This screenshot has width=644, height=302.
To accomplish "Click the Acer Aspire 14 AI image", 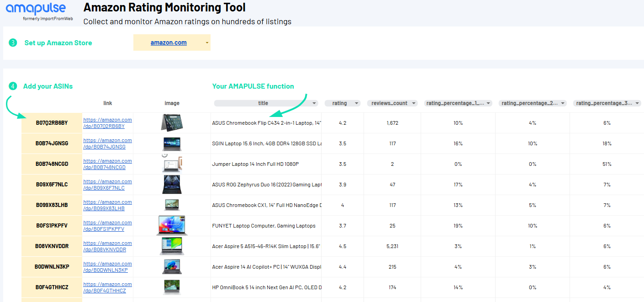I will pyautogui.click(x=172, y=267).
